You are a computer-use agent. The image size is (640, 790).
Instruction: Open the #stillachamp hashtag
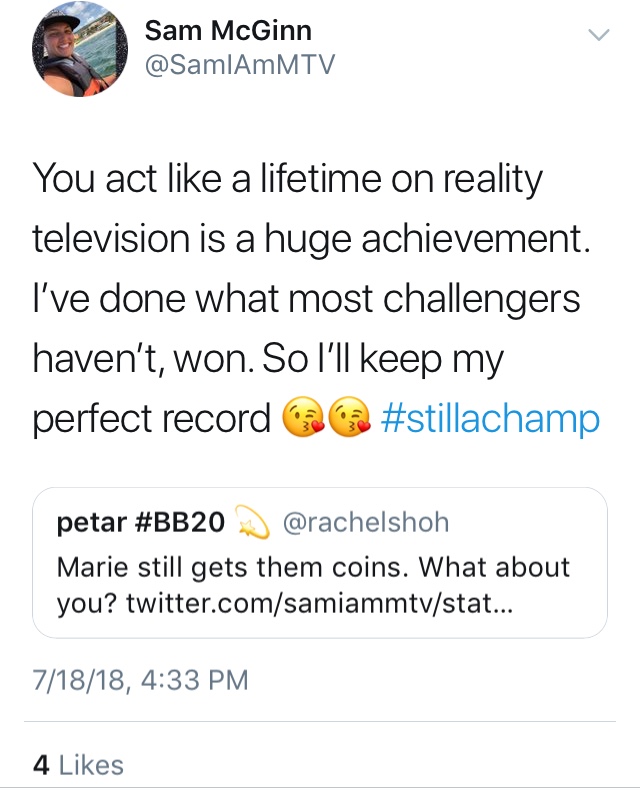[x=490, y=419]
